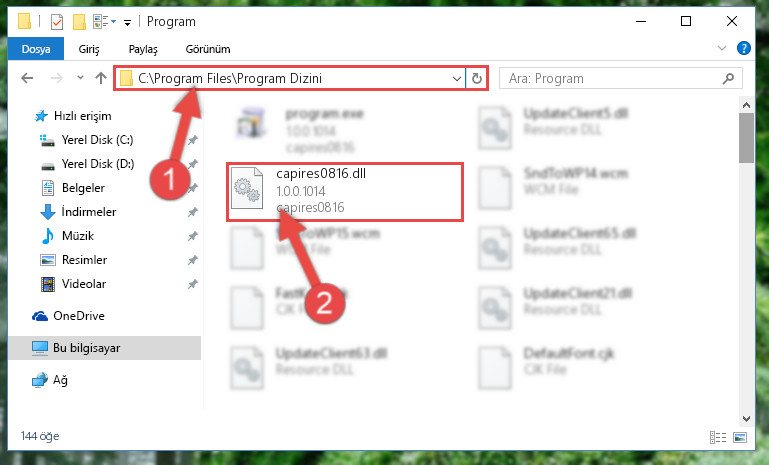
Task: Go up one folder level arrow
Action: tap(101, 78)
